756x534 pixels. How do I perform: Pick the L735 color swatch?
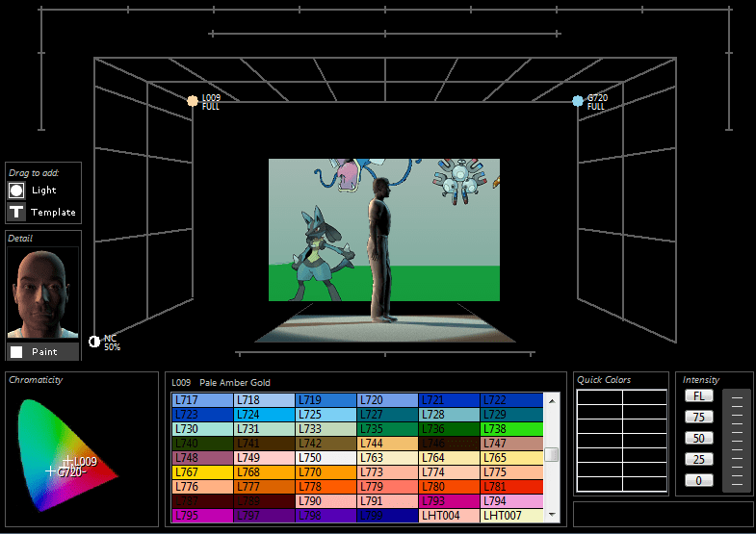pos(388,428)
